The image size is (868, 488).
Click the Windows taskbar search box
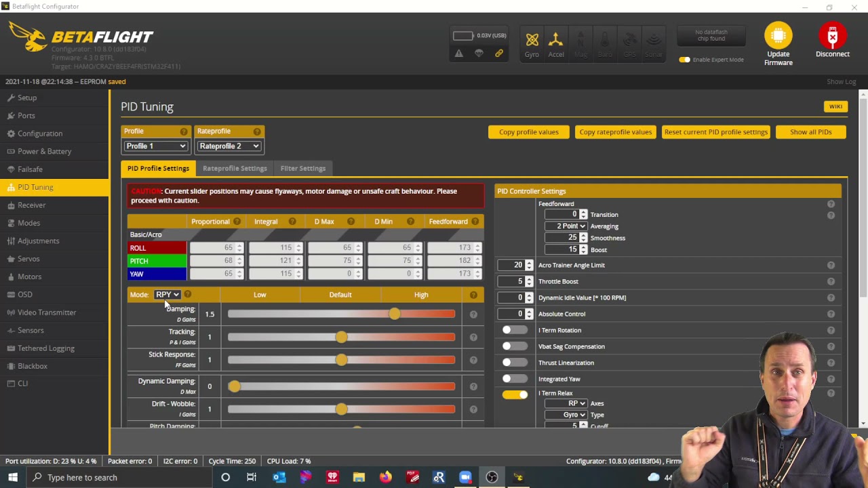point(121,477)
